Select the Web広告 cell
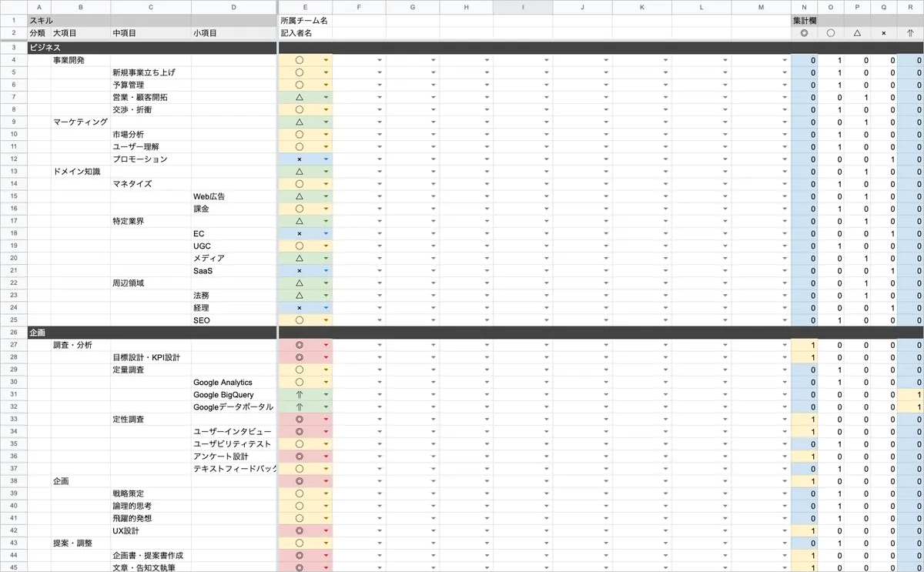The width and height of the screenshot is (924, 572). pyautogui.click(x=233, y=196)
